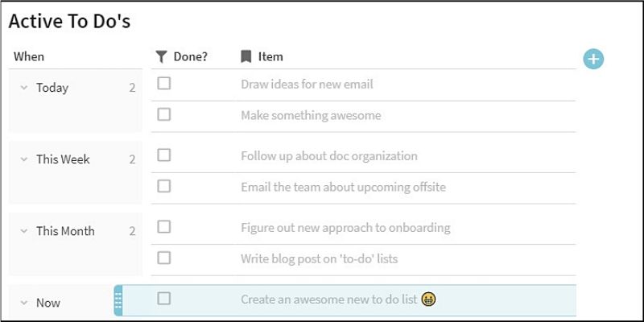Mark 'Write blog post on to-do lists' done
Viewport: 644px width, 322px height.
164,258
